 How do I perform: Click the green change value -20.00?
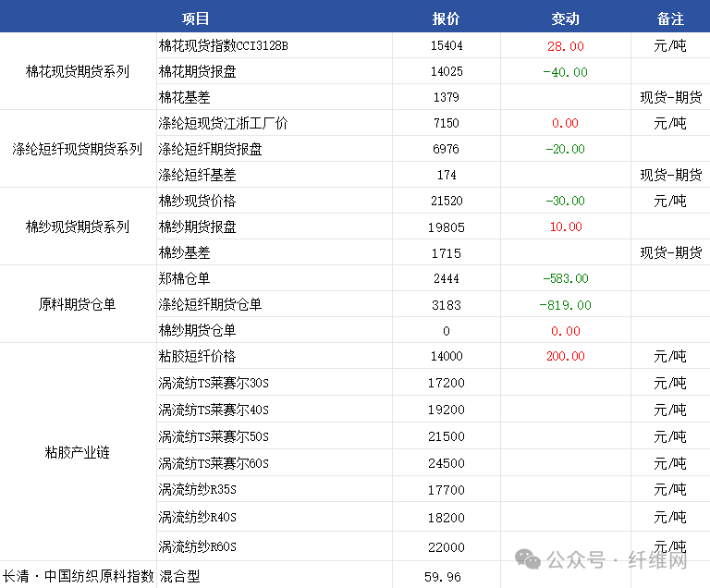coord(565,149)
